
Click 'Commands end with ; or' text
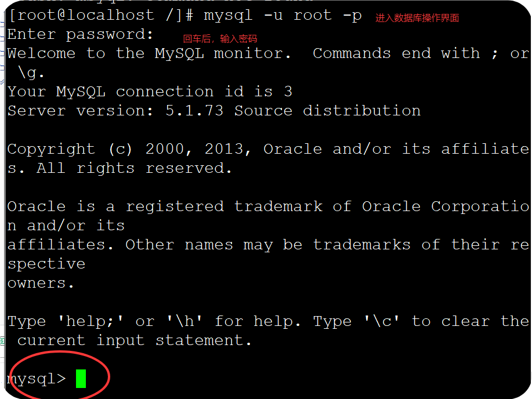point(421,53)
